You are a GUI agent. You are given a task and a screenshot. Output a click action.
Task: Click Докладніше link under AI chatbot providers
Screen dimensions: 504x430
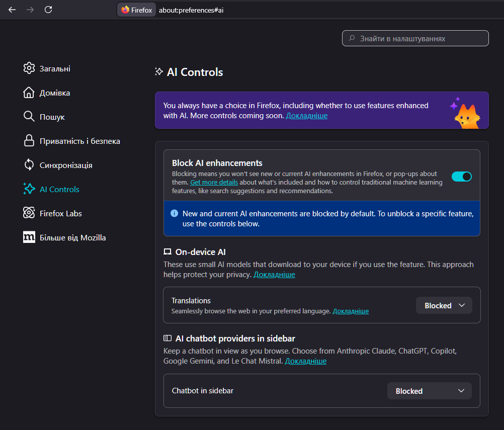pos(305,361)
